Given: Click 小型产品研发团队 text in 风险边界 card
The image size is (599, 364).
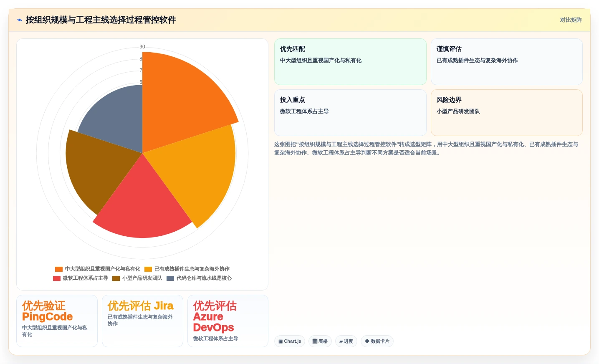Looking at the screenshot, I should (x=458, y=111).
